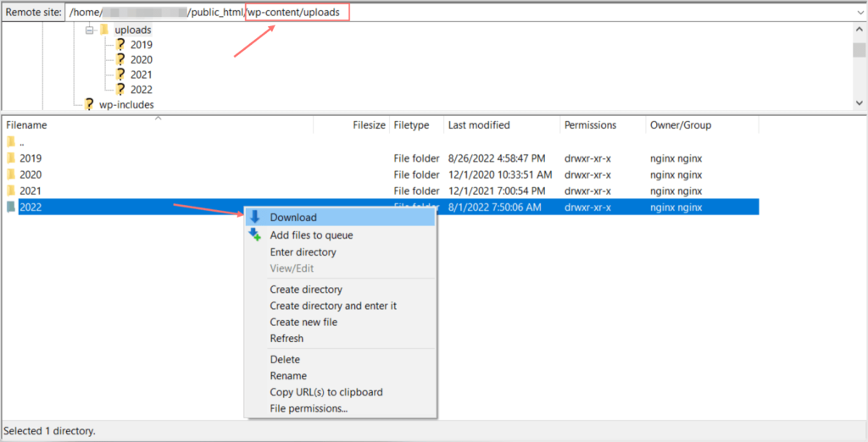
Task: Click 2020 folder icon in file list
Action: [10, 174]
